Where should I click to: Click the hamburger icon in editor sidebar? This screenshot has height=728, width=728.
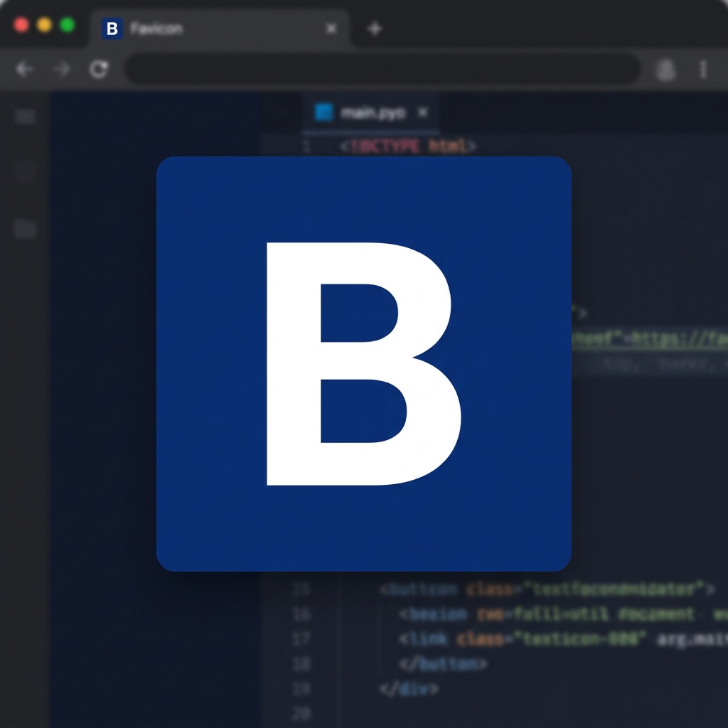tap(26, 117)
